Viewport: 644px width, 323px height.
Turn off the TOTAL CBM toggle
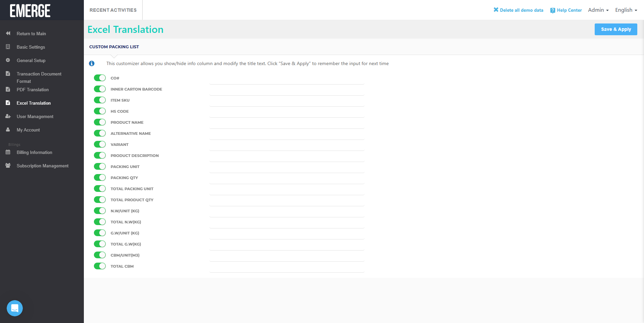[100, 266]
